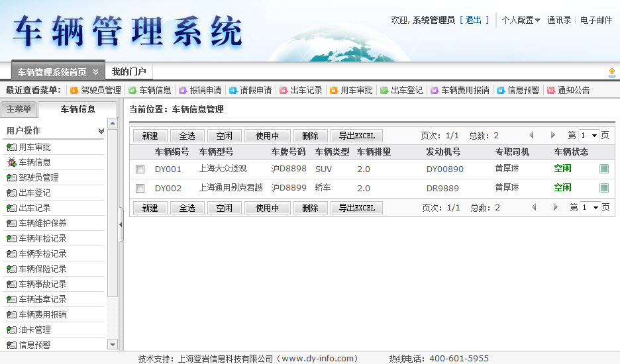Go to next page using top pager arrow
The image size is (620, 364).
click(x=553, y=135)
